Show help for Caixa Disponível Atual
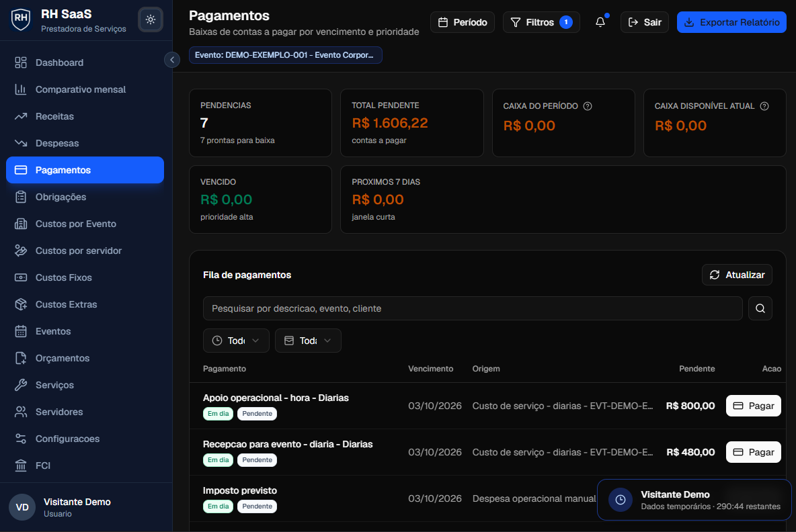 click(764, 106)
